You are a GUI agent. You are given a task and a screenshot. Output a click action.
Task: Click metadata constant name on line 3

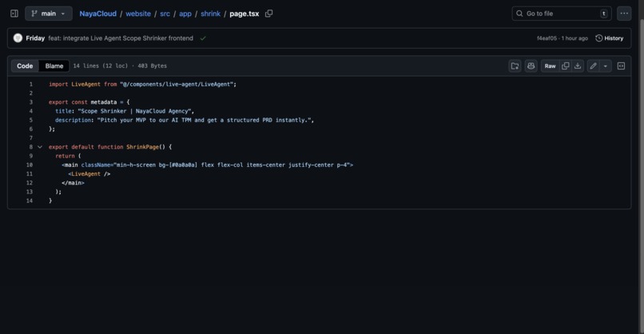point(104,102)
